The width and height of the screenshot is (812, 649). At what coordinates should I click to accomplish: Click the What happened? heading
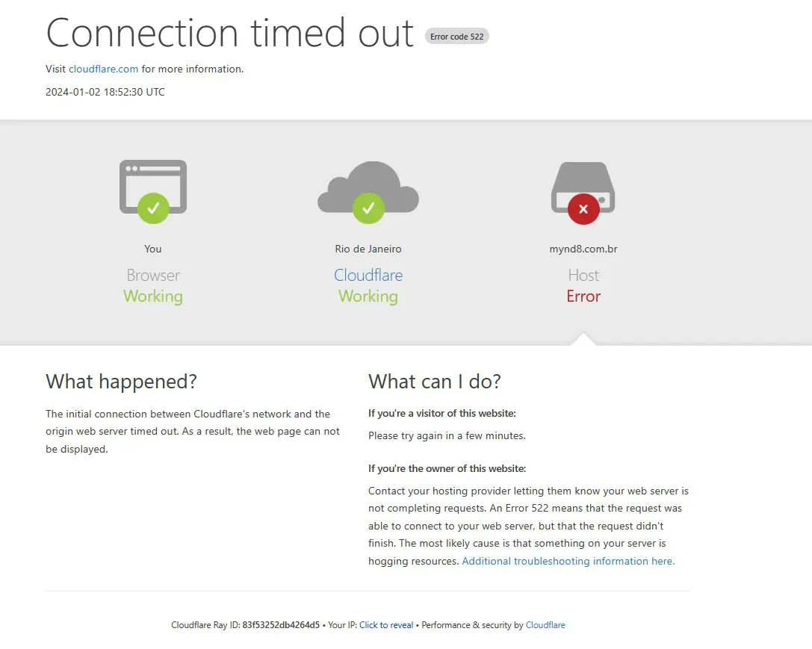point(121,382)
